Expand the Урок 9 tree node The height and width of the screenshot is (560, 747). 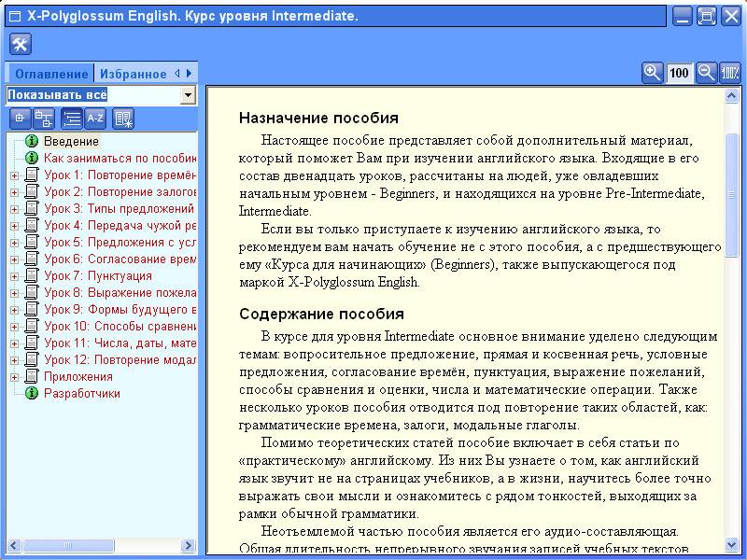pyautogui.click(x=14, y=310)
